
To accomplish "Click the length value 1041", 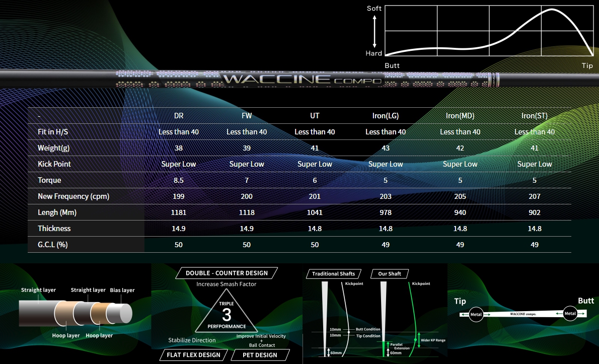I will 315,212.
